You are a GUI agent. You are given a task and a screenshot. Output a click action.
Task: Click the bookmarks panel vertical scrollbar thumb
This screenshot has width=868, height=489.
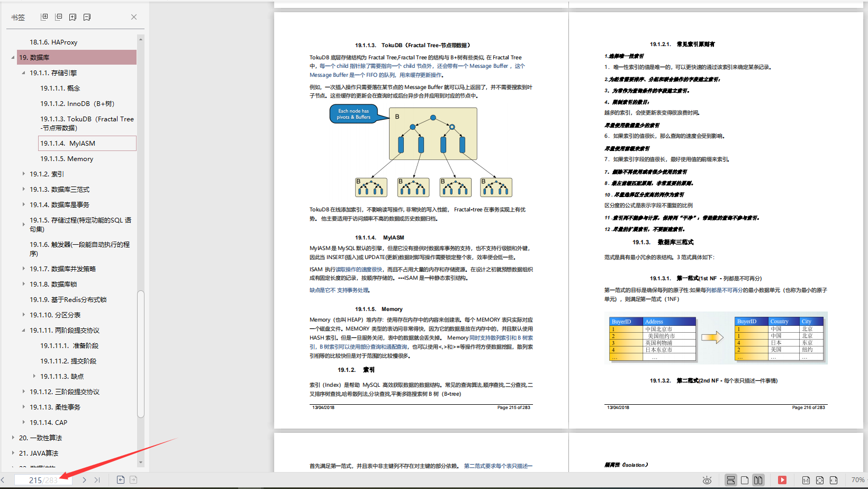[x=141, y=354]
